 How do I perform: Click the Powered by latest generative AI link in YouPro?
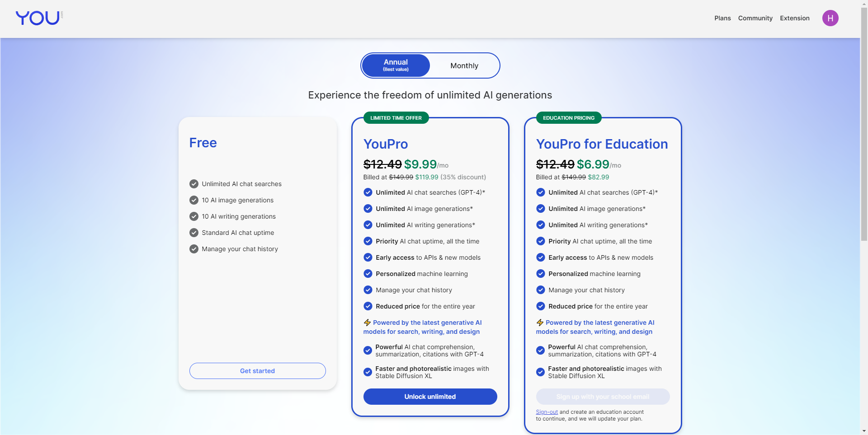click(423, 327)
